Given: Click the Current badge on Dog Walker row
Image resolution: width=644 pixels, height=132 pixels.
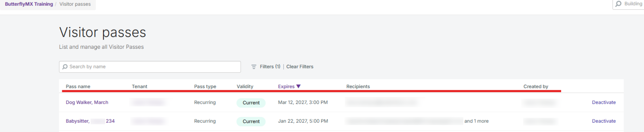Looking at the screenshot, I should 251,103.
